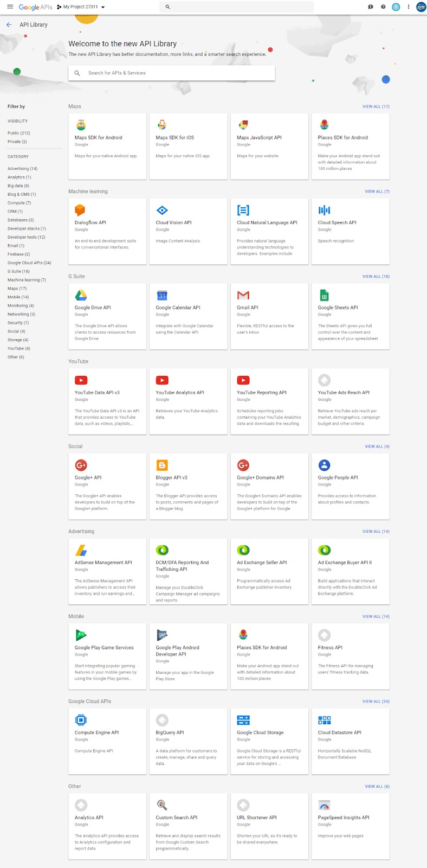
Task: Go back using the API Library arrow
Action: pos(9,24)
